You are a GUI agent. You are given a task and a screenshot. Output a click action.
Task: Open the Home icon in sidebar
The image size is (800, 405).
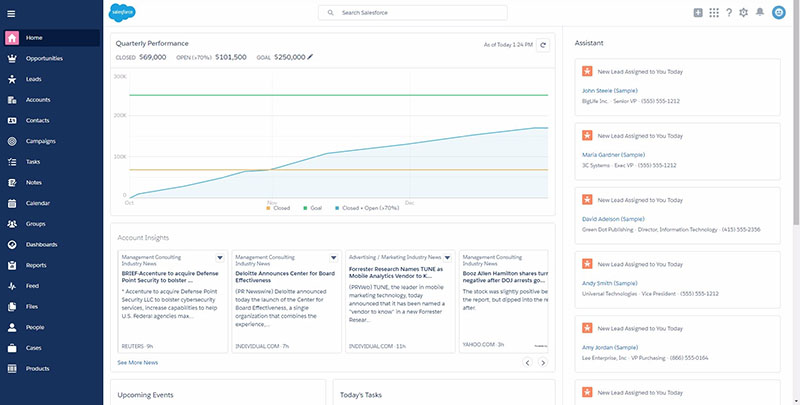(12, 38)
